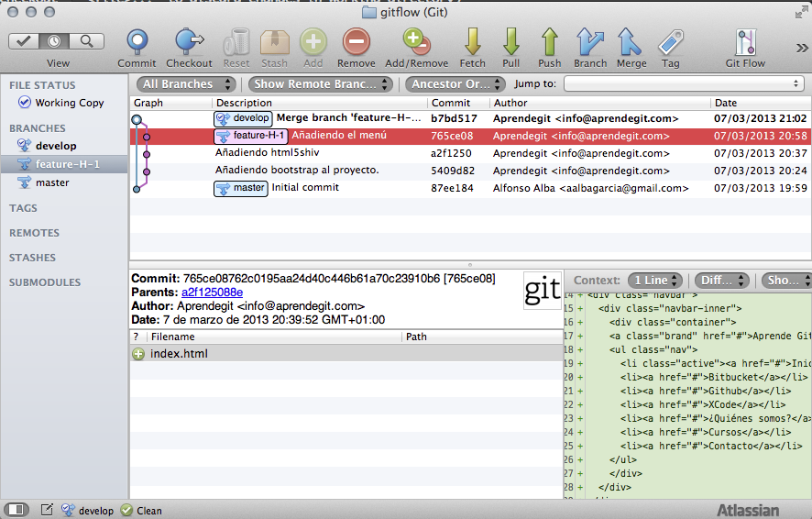Open the Context 1 Line dropdown
812x519 pixels.
(654, 280)
